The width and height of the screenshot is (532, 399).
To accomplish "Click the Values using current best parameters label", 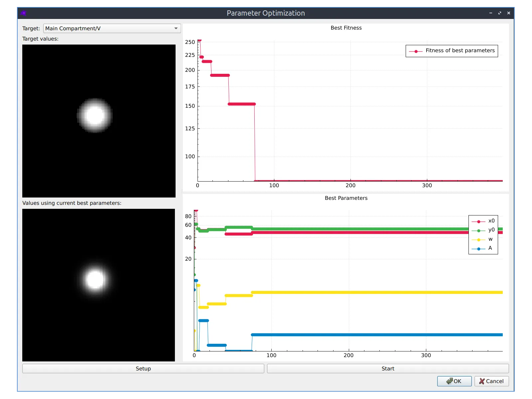I will [x=72, y=203].
